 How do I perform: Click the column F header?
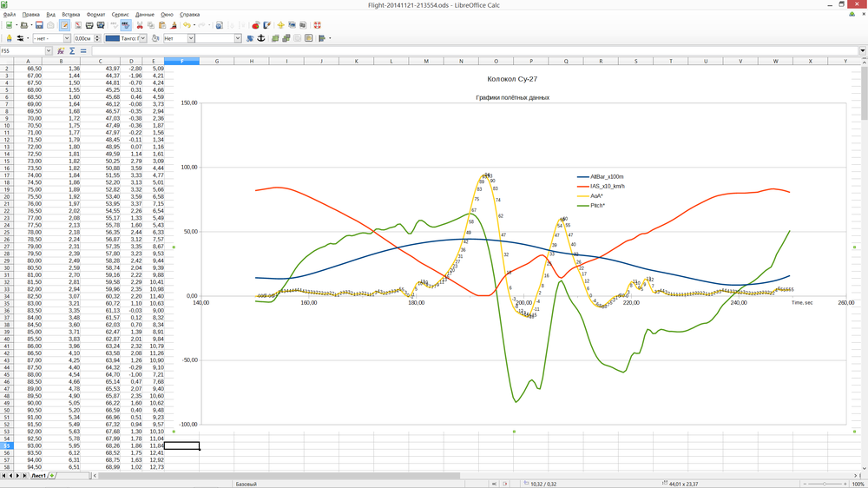pos(181,61)
